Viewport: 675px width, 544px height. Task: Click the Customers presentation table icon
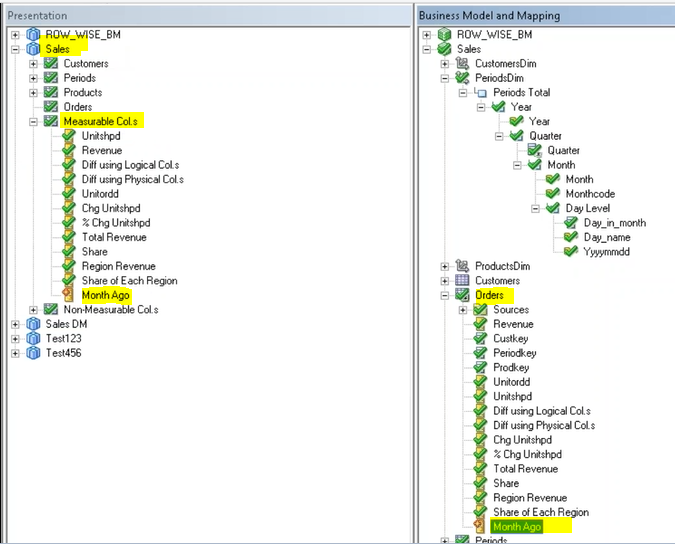[x=51, y=64]
